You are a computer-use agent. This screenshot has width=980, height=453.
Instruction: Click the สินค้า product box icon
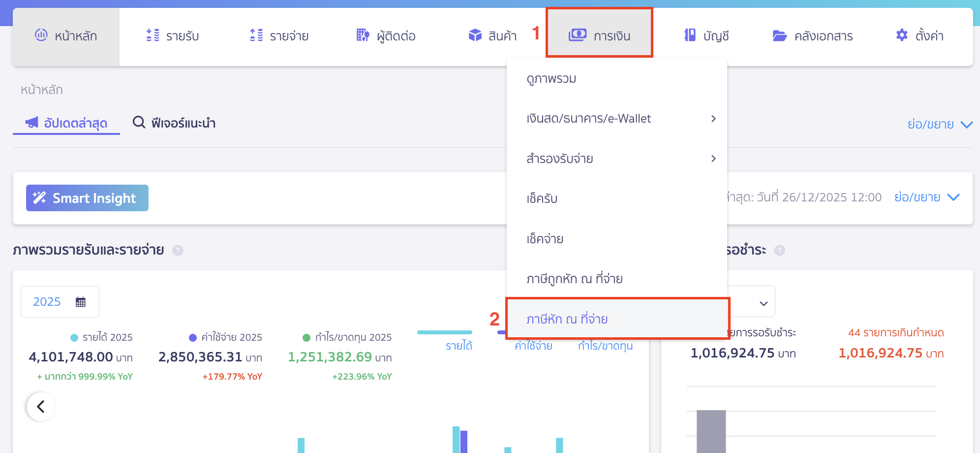(x=475, y=35)
